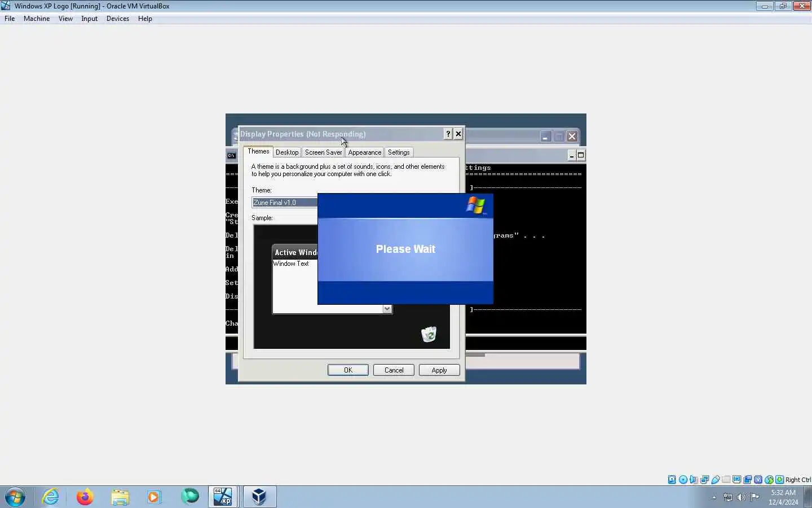This screenshot has width=812, height=508.
Task: Click the XP virtual machine taskbar button
Action: (223, 497)
